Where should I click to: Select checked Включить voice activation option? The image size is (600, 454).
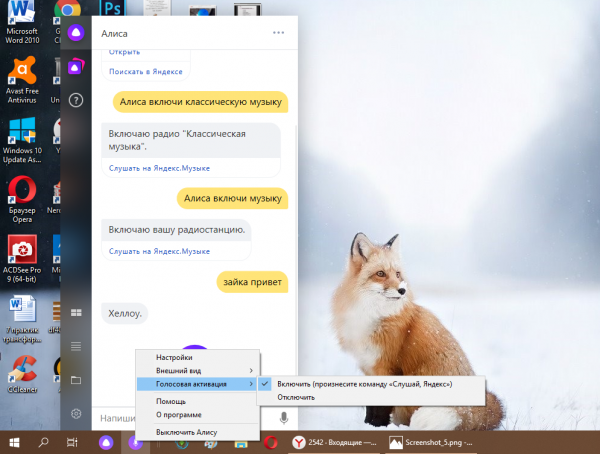(370, 384)
